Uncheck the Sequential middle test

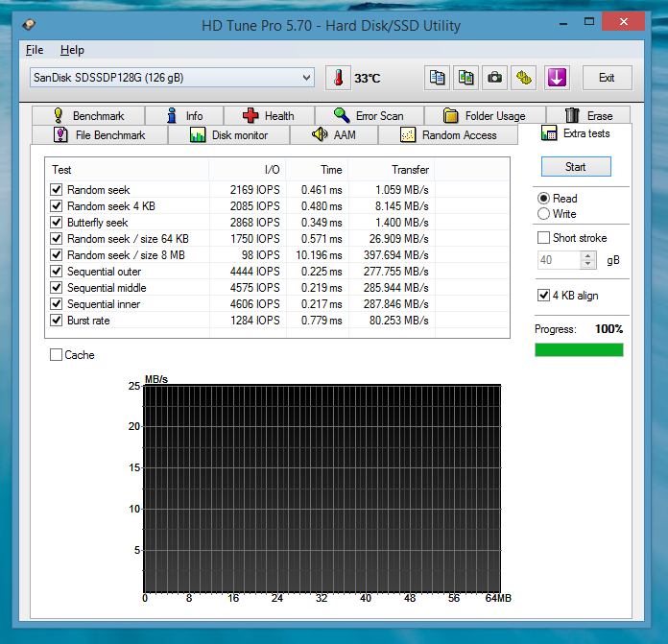tap(57, 288)
